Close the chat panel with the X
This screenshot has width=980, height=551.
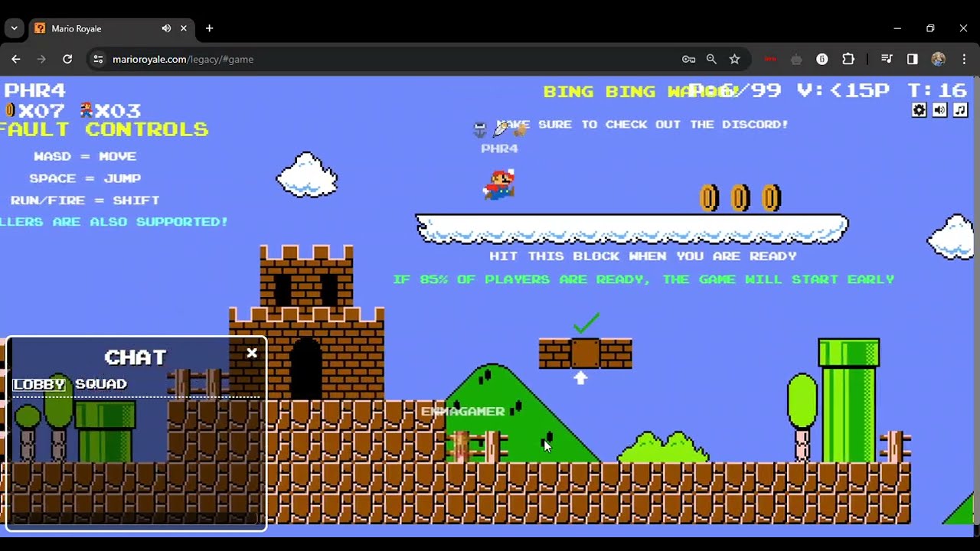(x=252, y=353)
